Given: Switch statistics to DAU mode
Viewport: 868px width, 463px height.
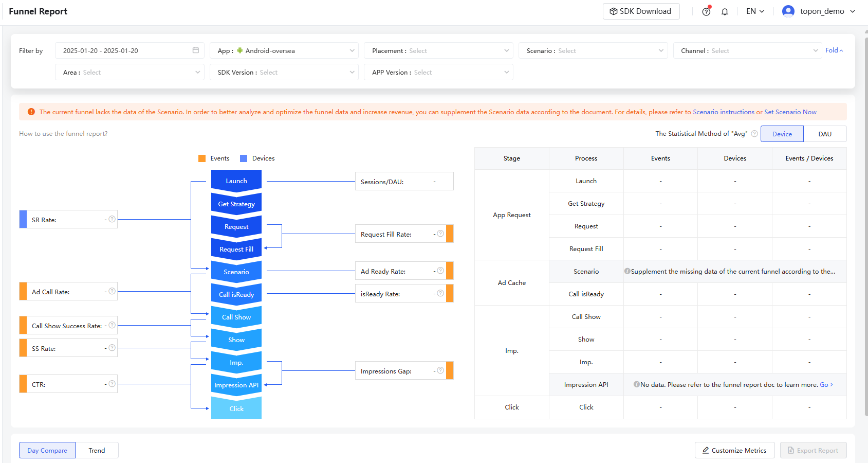Looking at the screenshot, I should [x=825, y=133].
